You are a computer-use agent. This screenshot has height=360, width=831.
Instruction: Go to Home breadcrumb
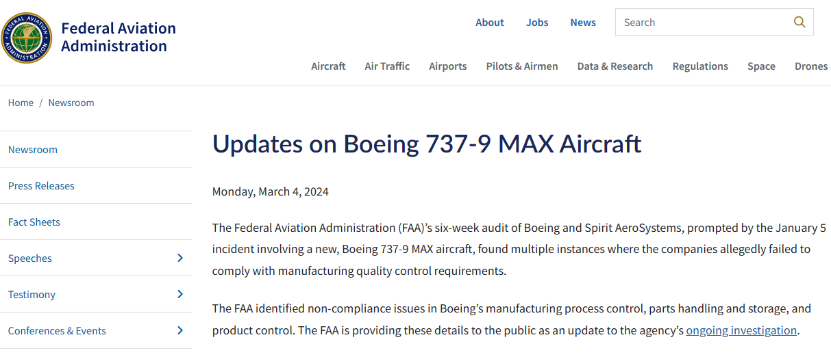coord(21,103)
